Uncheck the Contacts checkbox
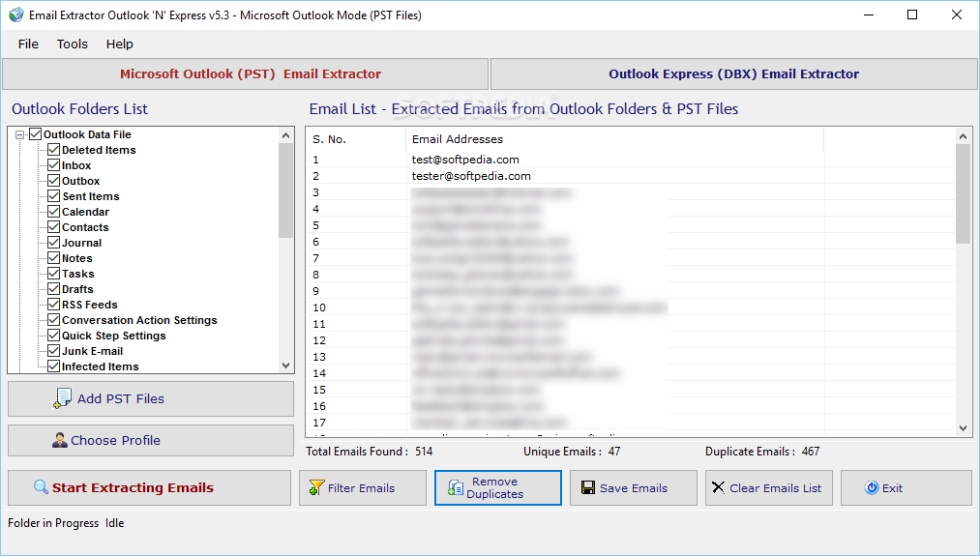The image size is (980, 556). [x=54, y=227]
